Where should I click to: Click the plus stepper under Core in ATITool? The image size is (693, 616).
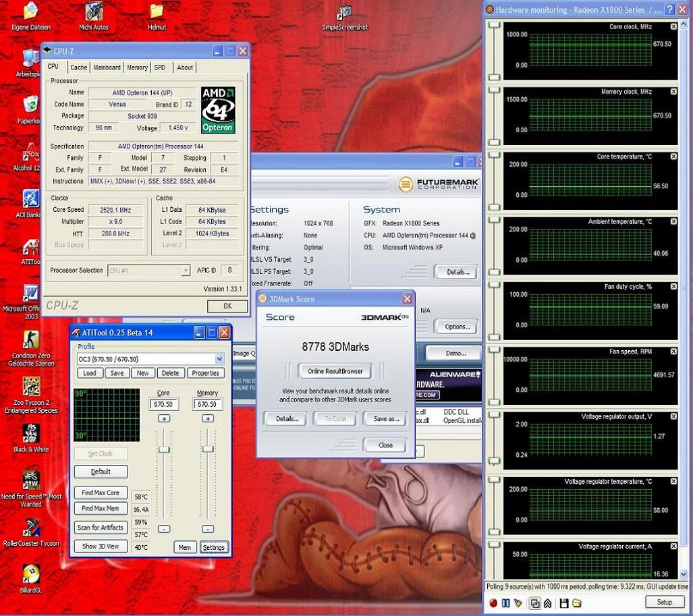tap(164, 418)
